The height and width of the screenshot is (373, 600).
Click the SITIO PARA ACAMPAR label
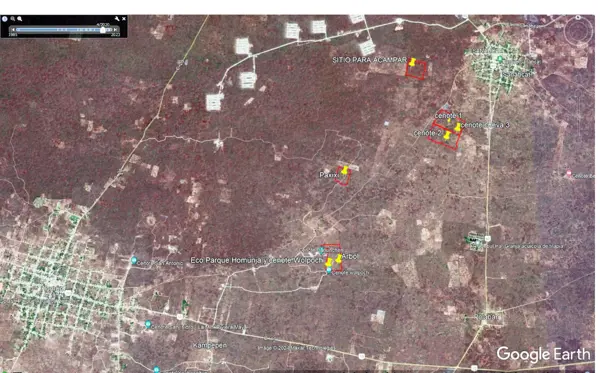[x=369, y=60]
